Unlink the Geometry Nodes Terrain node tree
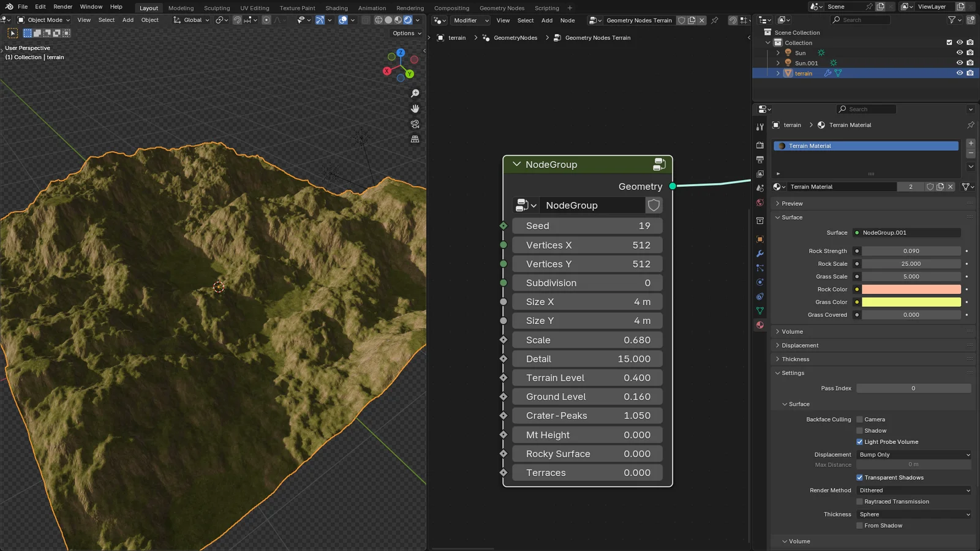 [702, 20]
